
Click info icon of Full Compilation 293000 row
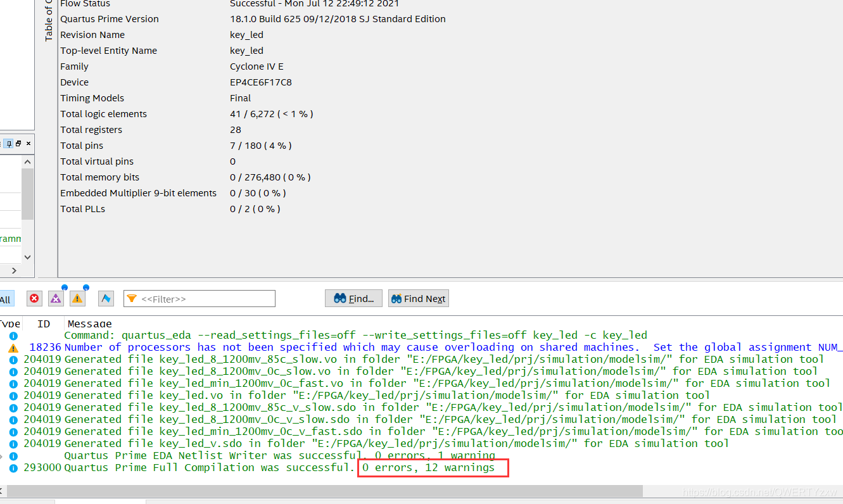coord(13,468)
